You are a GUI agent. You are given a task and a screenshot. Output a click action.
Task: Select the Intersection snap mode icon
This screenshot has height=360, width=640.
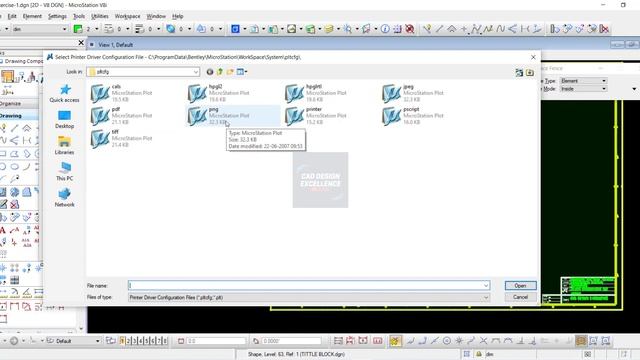tap(484, 341)
